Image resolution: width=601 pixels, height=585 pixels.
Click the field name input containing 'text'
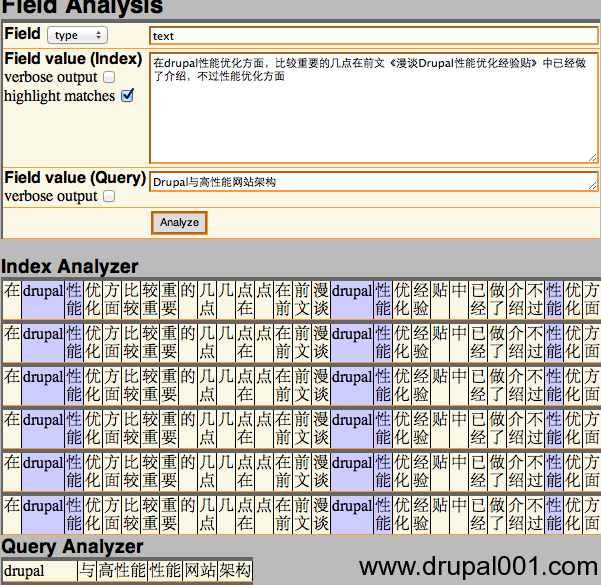coord(374,36)
